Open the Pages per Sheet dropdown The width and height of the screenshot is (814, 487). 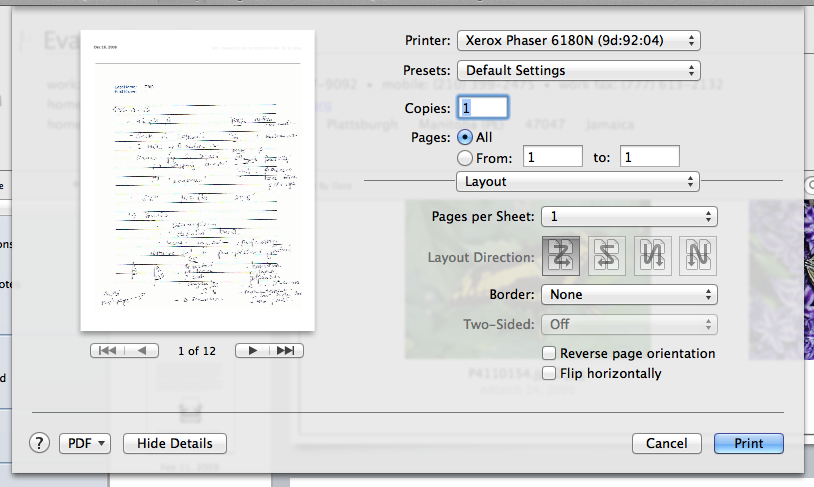pos(630,217)
